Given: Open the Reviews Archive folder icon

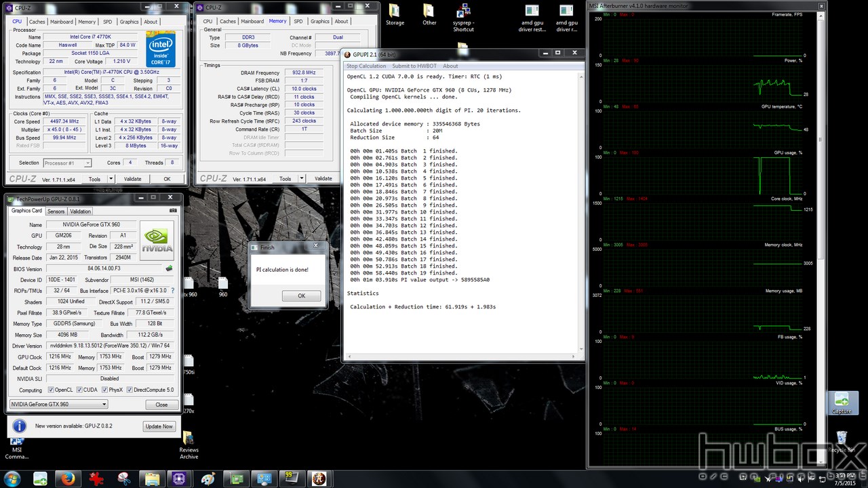Looking at the screenshot, I should 189,445.
